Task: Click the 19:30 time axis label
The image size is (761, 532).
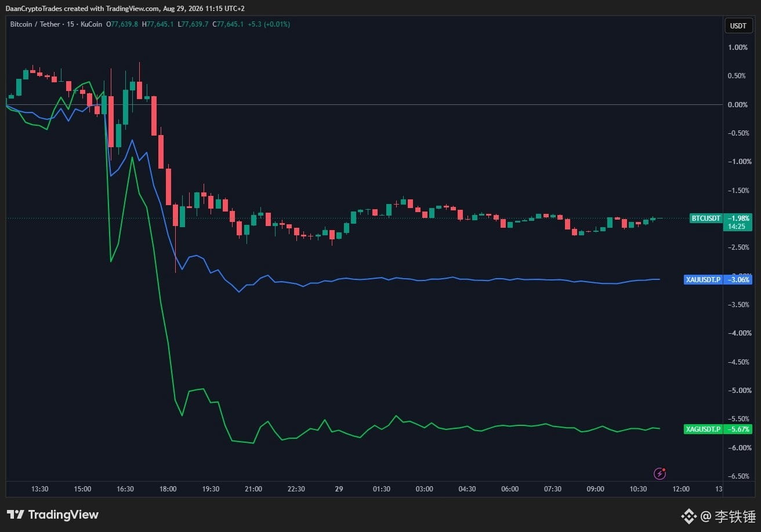Action: pyautogui.click(x=211, y=489)
